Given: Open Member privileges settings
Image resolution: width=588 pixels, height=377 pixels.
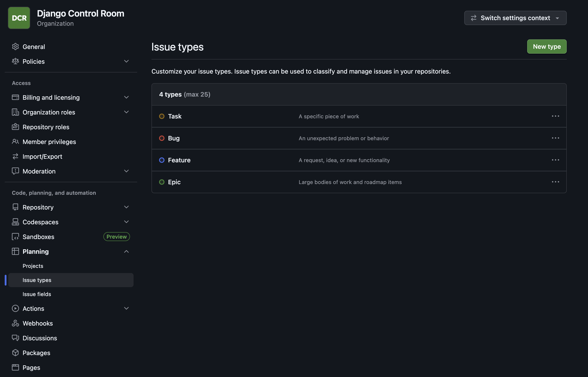Looking at the screenshot, I should pyautogui.click(x=49, y=142).
